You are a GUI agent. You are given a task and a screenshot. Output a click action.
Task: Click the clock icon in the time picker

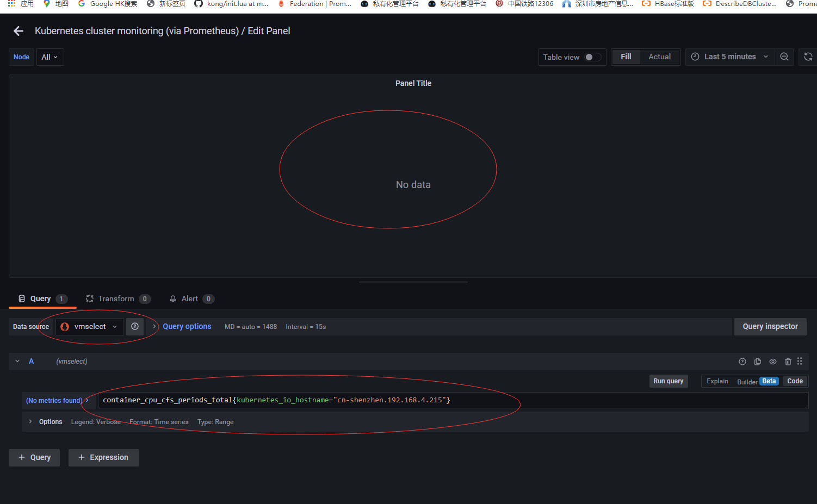(695, 57)
